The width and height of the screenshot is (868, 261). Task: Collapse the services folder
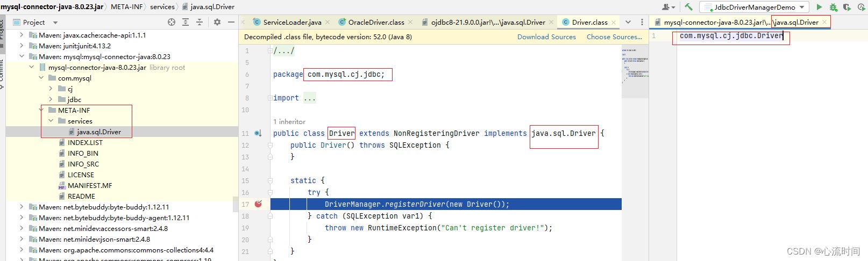pos(51,121)
